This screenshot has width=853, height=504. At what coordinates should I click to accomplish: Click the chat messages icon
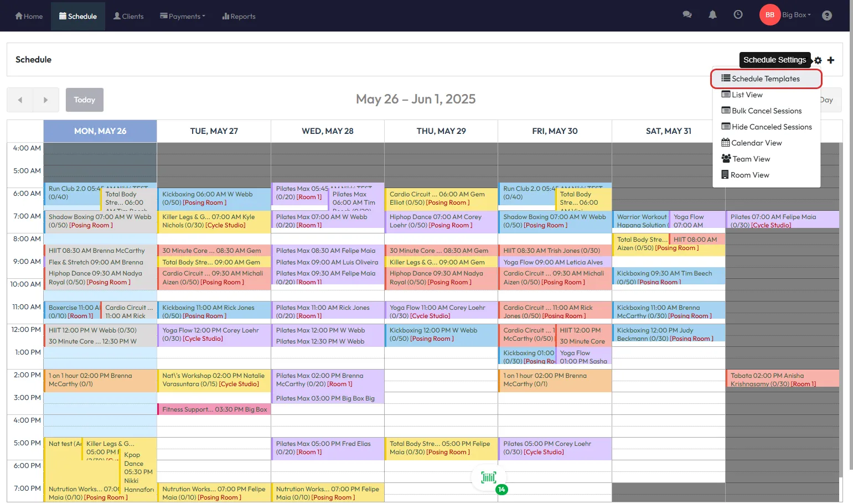tap(687, 15)
